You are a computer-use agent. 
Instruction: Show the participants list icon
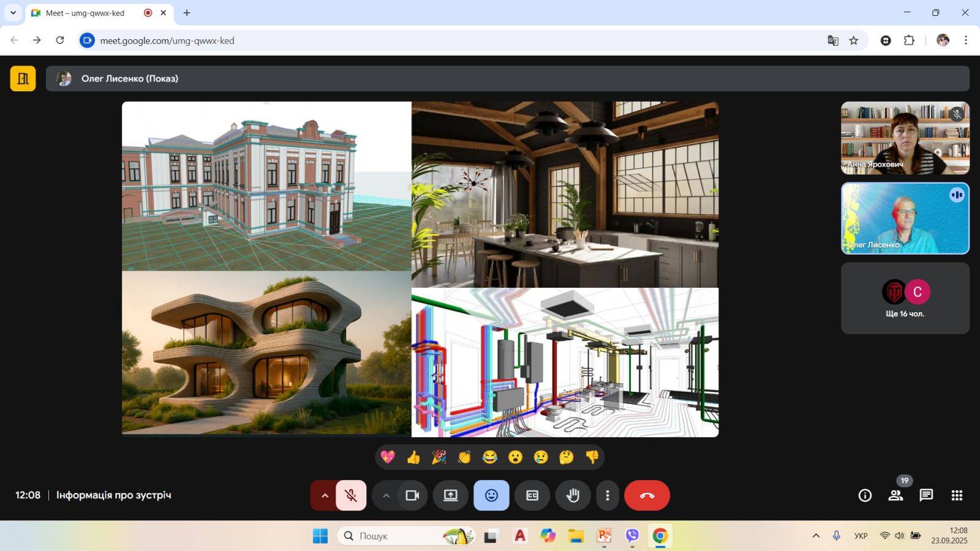coord(895,495)
